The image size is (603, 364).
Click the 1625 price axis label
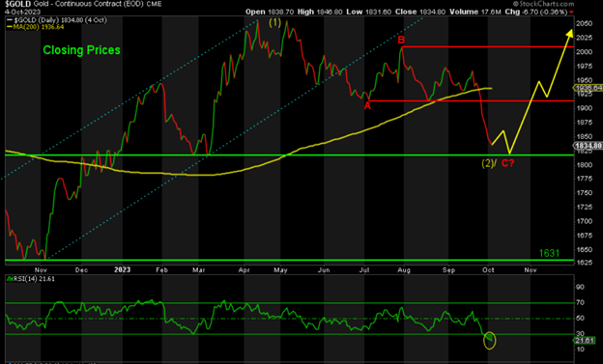click(584, 263)
